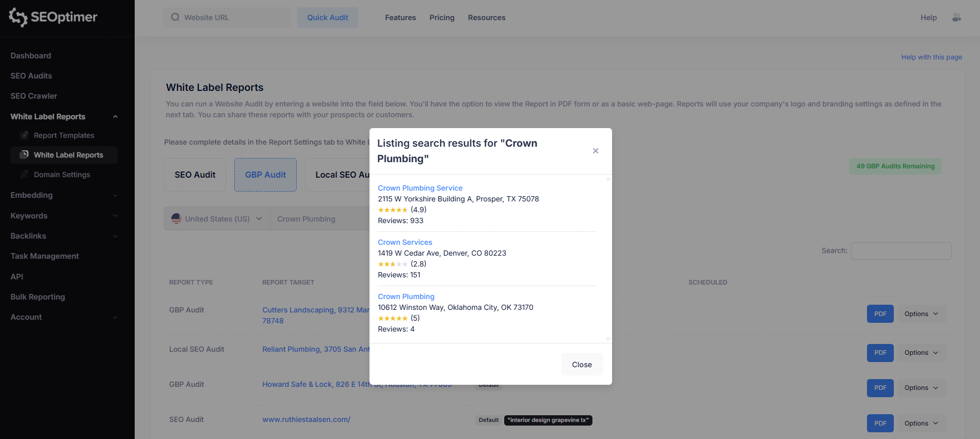
Task: Select the Crown Plumbing listing in Oklahoma City
Action: tap(406, 296)
